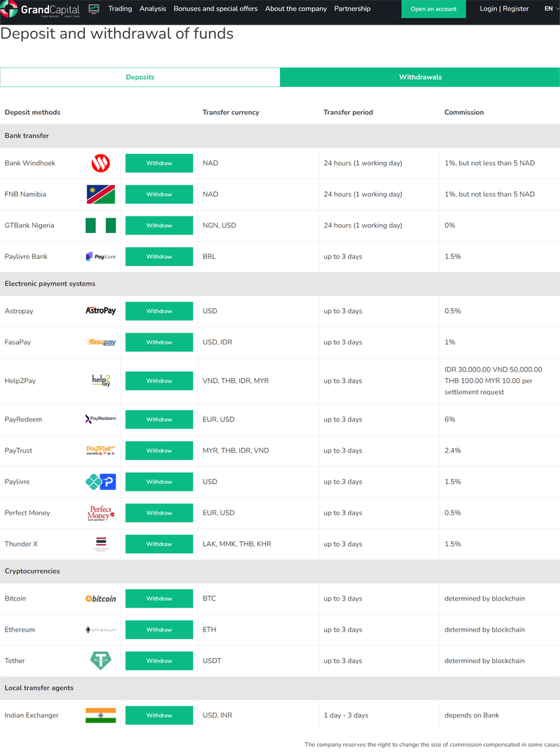Image resolution: width=560 pixels, height=754 pixels.
Task: Open Bonuses and special offers menu
Action: tap(216, 8)
